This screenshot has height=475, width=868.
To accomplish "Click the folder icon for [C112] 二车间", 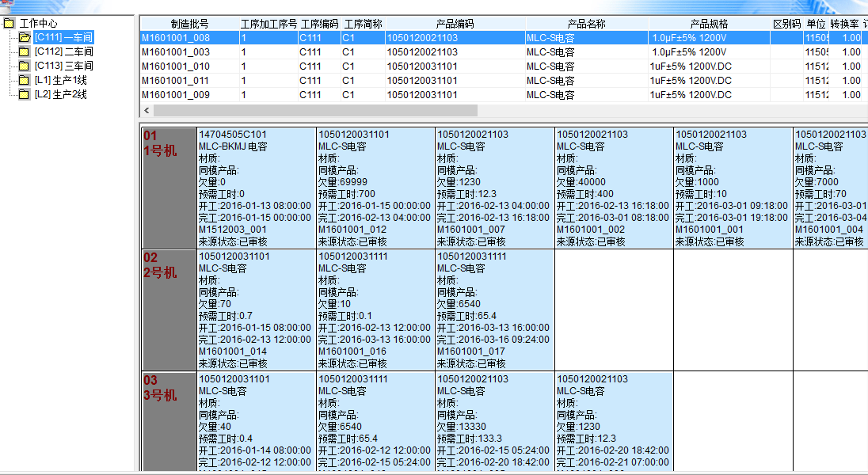I will pyautogui.click(x=25, y=51).
